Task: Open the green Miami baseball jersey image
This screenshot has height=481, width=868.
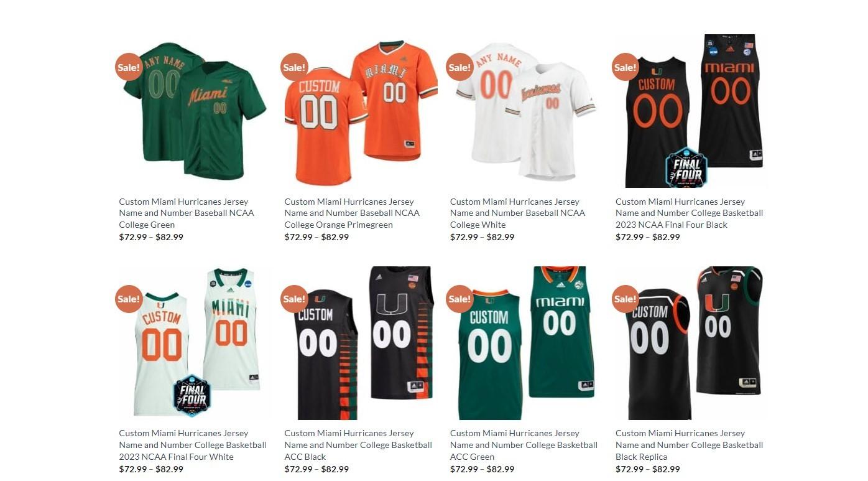Action: [195, 111]
